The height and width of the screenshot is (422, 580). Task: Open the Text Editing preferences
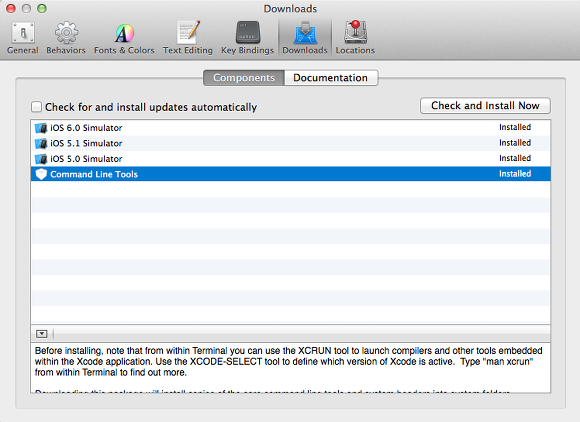pyautogui.click(x=188, y=38)
